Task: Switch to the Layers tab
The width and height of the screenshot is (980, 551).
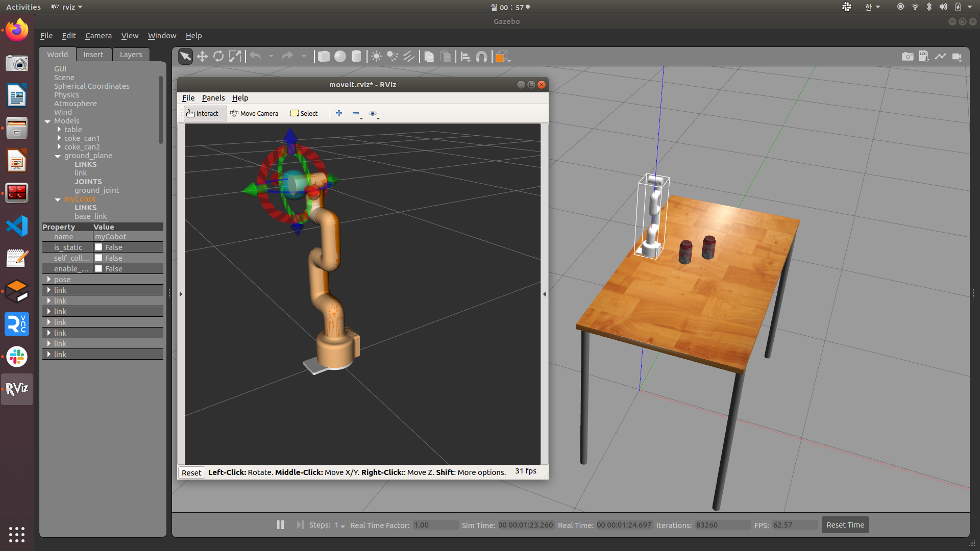Action: pyautogui.click(x=131, y=54)
